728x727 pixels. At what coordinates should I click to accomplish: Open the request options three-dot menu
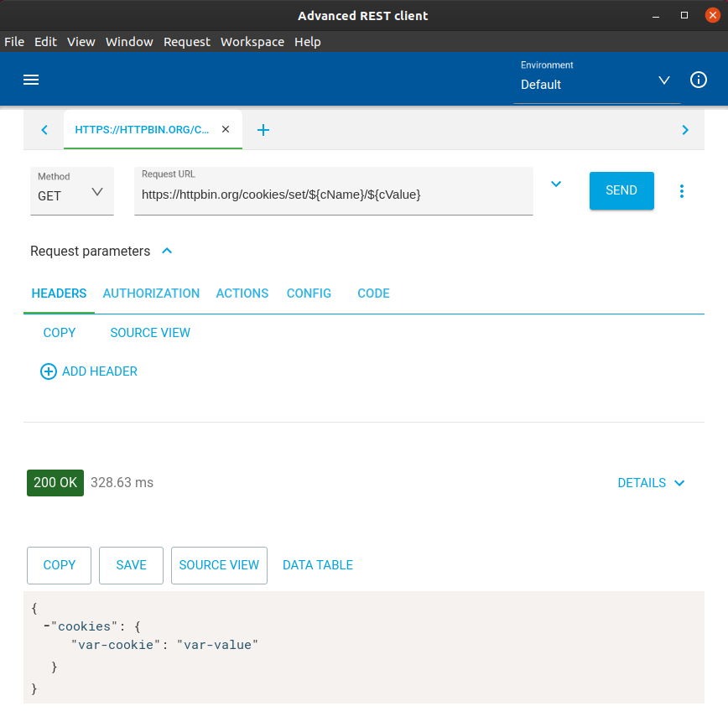tap(682, 190)
